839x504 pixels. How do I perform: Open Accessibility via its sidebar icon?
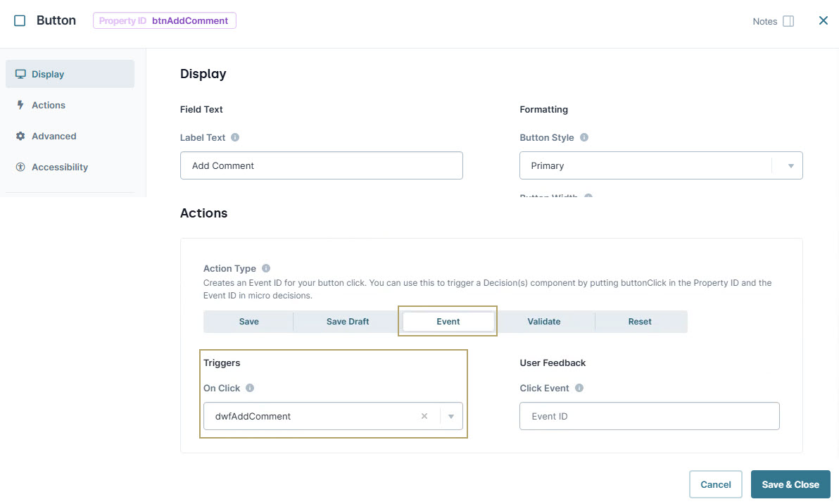[x=20, y=167]
